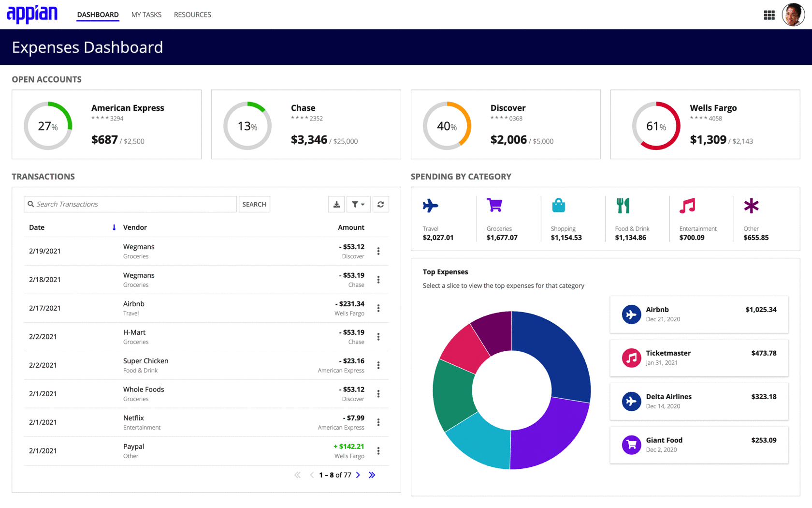This screenshot has width=812, height=508.
Task: Select the +$142.21 Paypal amount
Action: pos(348,447)
